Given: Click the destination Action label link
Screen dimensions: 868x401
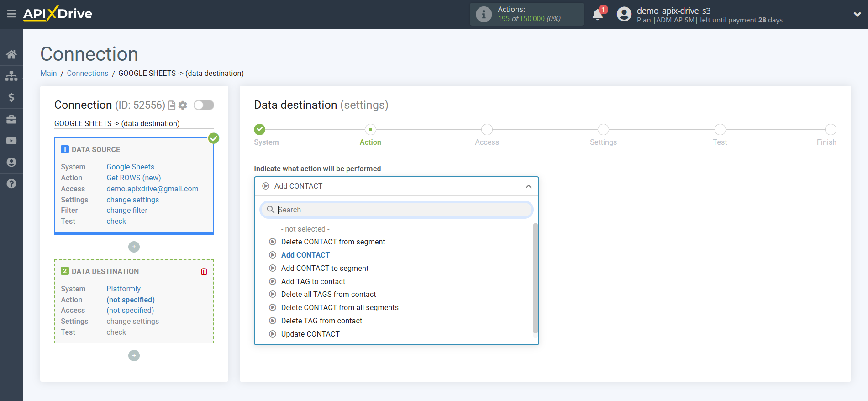Looking at the screenshot, I should (72, 300).
